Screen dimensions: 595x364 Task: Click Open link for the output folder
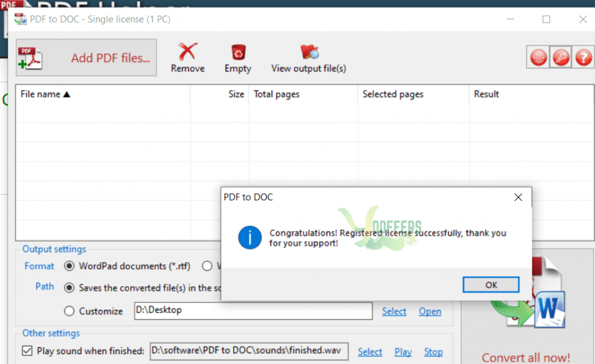pyautogui.click(x=430, y=311)
